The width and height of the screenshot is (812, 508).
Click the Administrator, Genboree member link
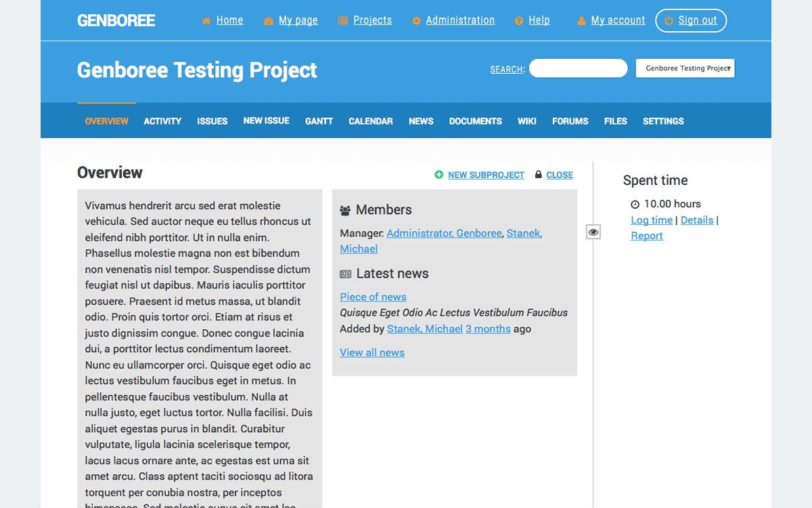coord(444,233)
